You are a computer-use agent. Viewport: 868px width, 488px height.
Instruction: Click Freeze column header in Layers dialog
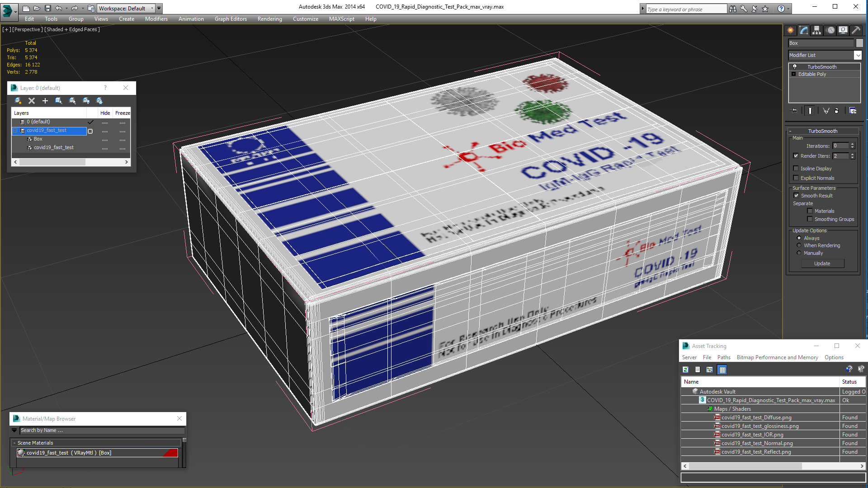coord(122,113)
